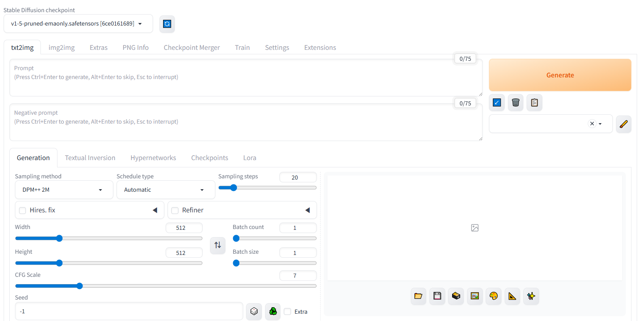
Task: Switch to the Hypernetworks tab
Action: click(153, 158)
